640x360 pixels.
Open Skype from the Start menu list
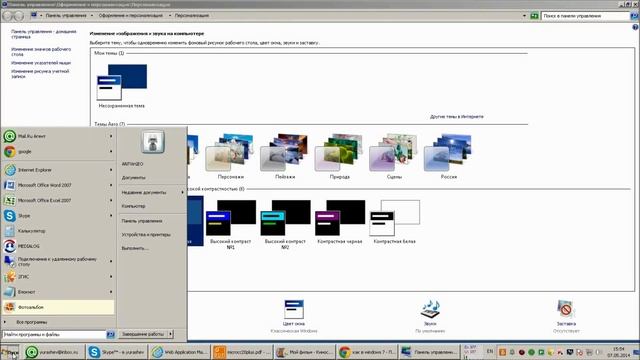click(x=58, y=216)
